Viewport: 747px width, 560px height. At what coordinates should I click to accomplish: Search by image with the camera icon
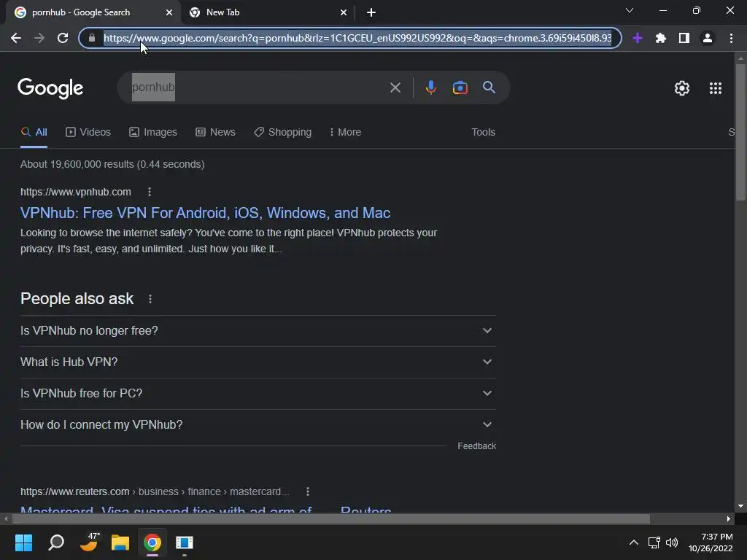(x=460, y=87)
